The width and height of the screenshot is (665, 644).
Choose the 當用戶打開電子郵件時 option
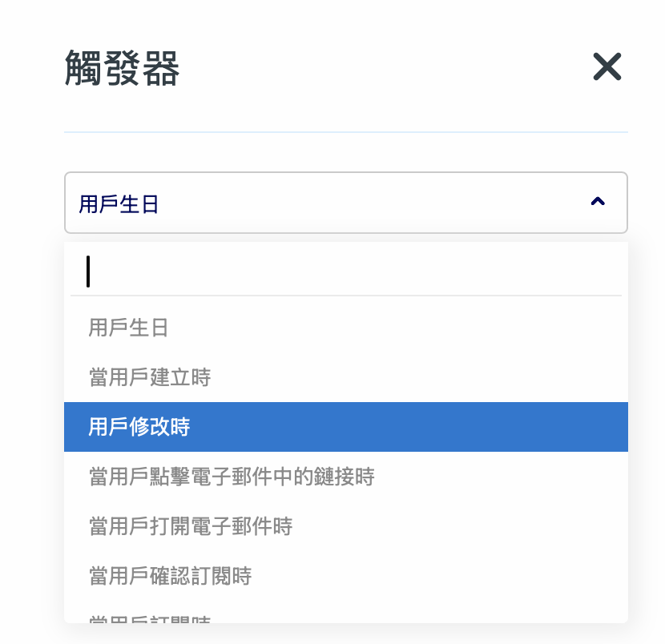pyautogui.click(x=191, y=526)
